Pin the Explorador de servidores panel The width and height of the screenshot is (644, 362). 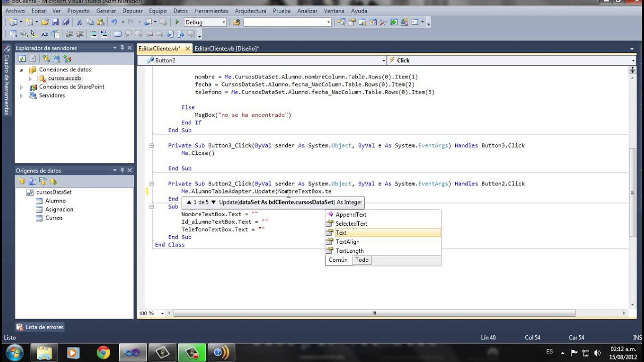click(x=122, y=48)
